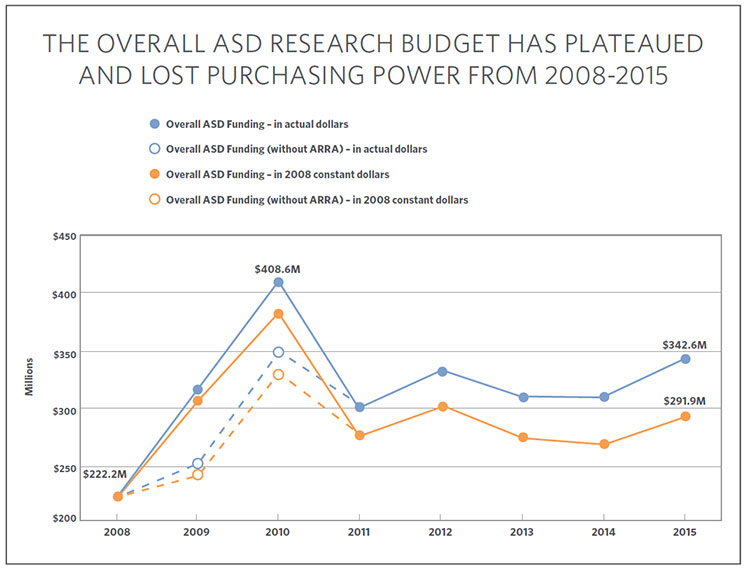Select the blue peak data point at 2010
The width and height of the screenshot is (750, 572).
(279, 282)
